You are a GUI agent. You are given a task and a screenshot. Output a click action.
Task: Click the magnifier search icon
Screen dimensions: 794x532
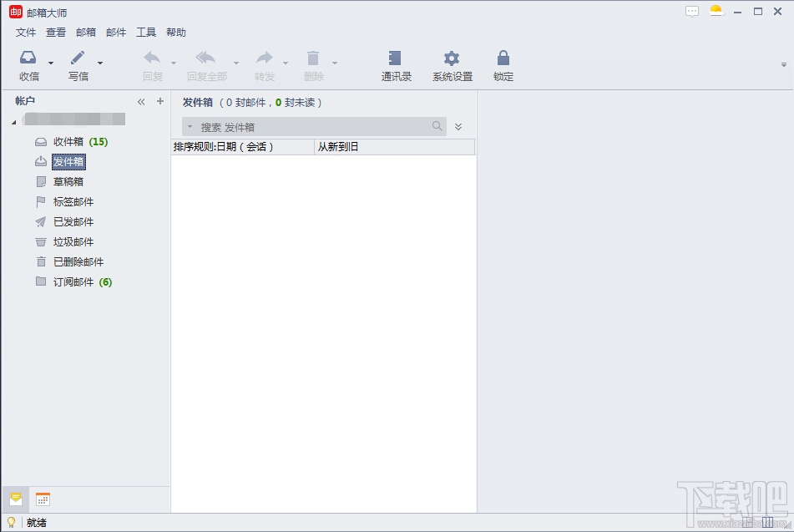437,126
